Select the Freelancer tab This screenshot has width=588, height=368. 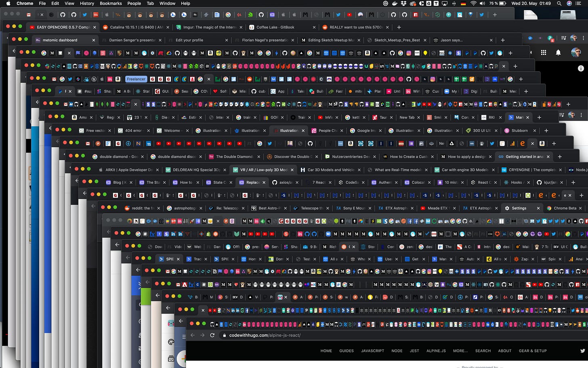tap(136, 79)
